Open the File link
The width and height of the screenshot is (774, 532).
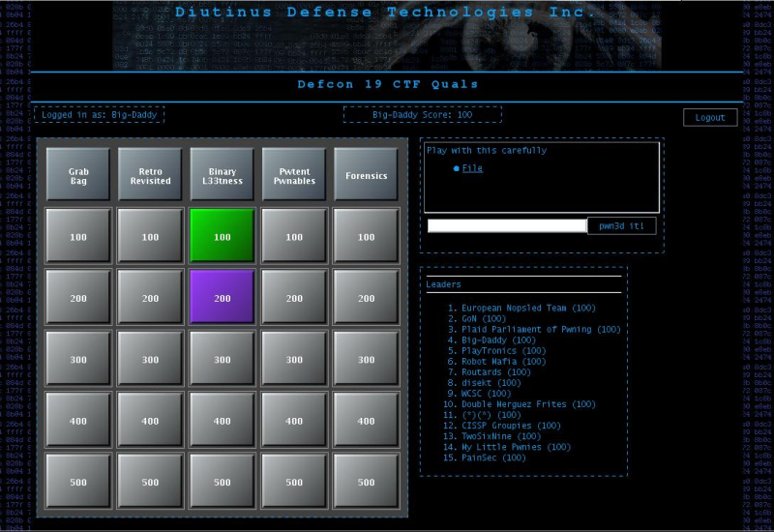click(x=472, y=168)
